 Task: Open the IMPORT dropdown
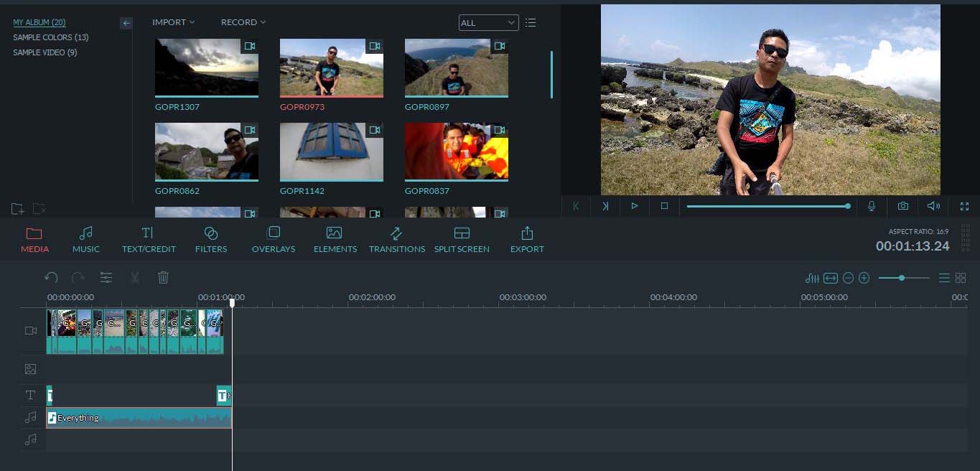(173, 22)
